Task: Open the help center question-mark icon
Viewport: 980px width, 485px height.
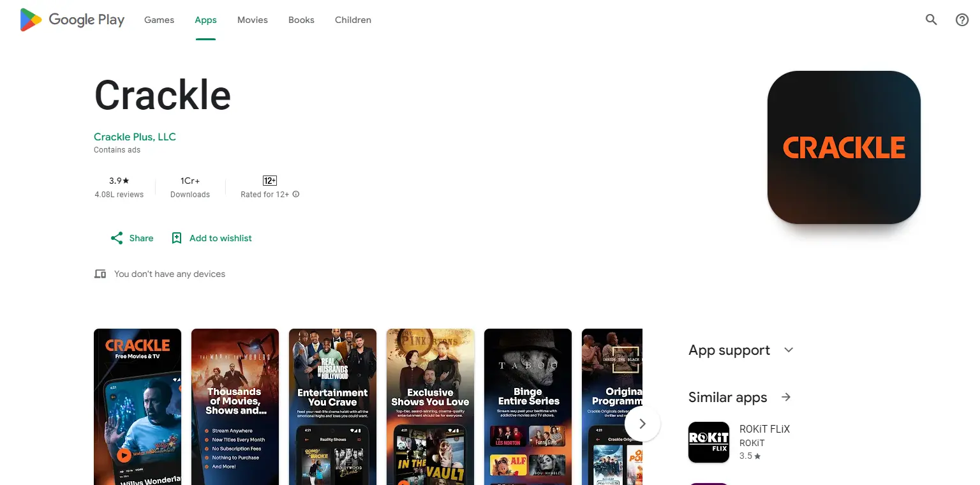Action: click(962, 20)
